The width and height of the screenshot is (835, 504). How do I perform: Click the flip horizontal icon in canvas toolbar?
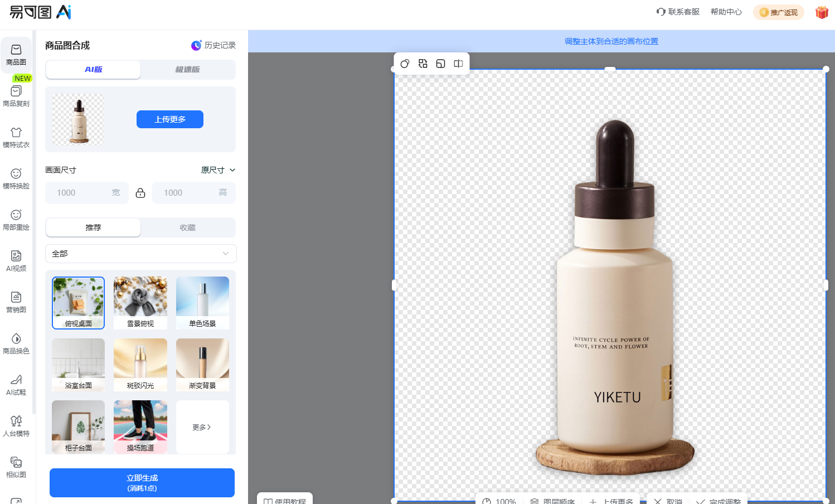click(x=459, y=64)
